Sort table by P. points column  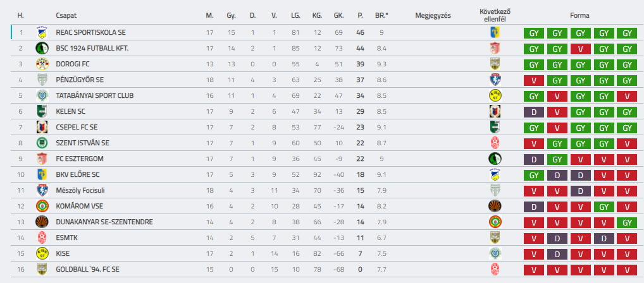pos(360,15)
